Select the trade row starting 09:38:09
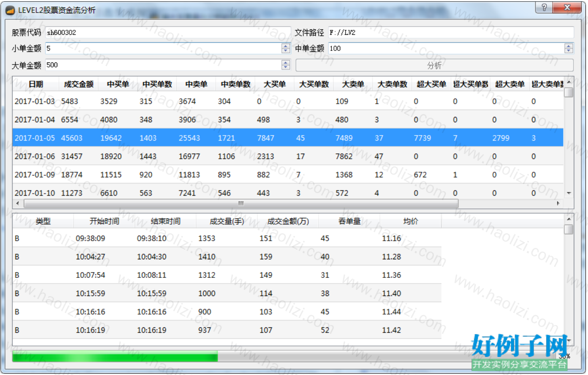 tap(227, 238)
